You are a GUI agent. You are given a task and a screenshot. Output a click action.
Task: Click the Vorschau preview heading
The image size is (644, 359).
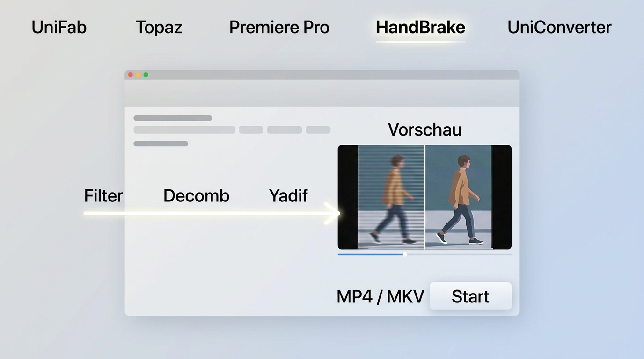[424, 129]
